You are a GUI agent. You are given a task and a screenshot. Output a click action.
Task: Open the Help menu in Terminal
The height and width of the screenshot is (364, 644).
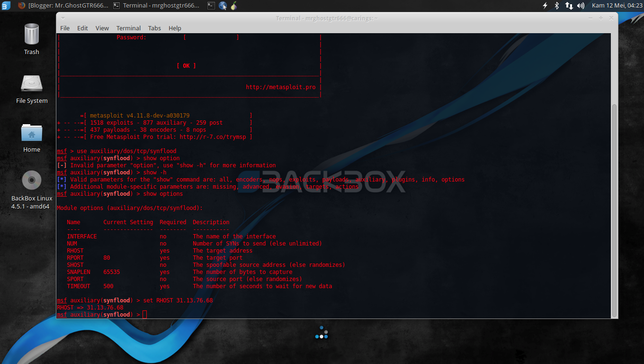click(175, 28)
